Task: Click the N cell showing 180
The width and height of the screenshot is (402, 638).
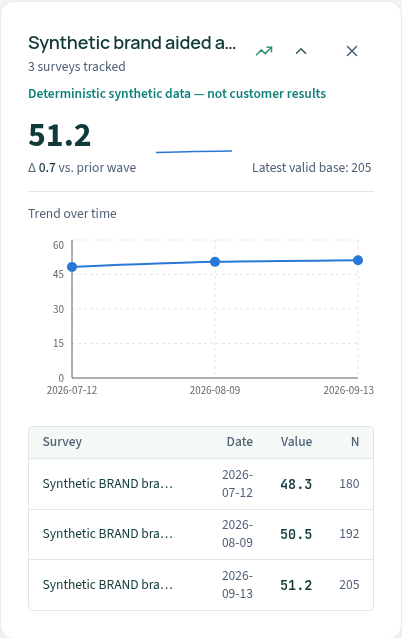Action: click(x=350, y=484)
